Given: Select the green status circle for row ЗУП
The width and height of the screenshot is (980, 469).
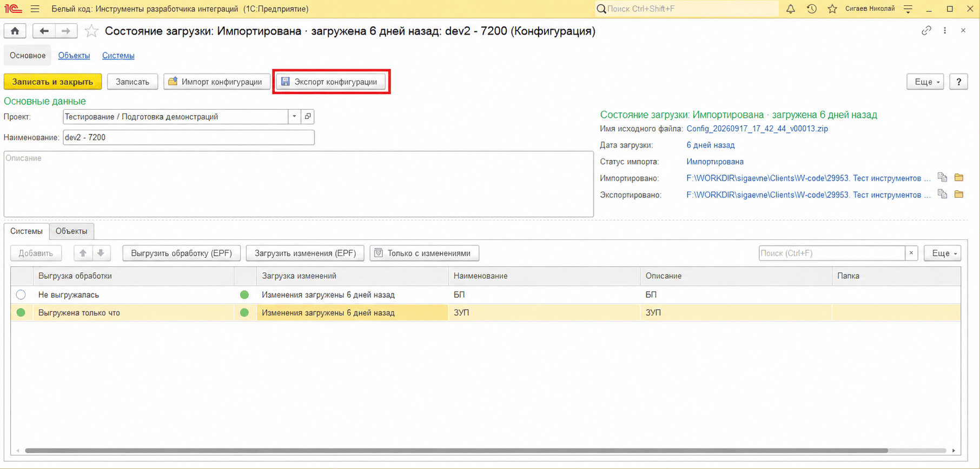Looking at the screenshot, I should (21, 312).
